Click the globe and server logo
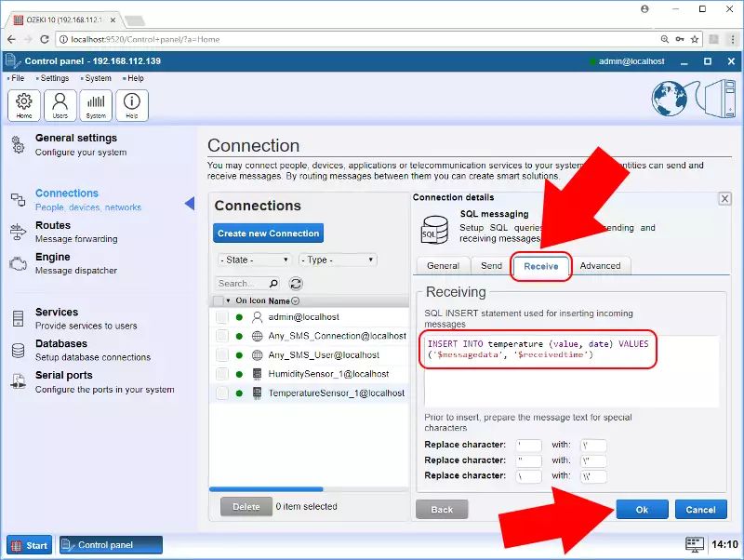 [x=694, y=99]
